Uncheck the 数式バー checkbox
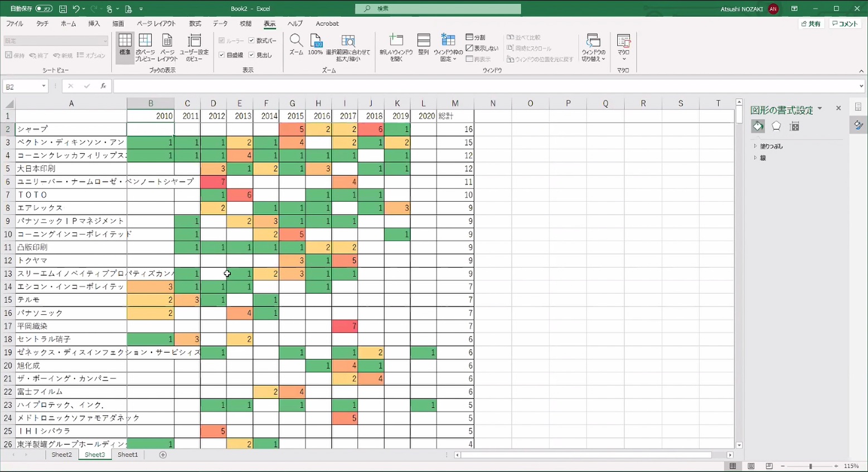This screenshot has width=868, height=472. [x=251, y=41]
